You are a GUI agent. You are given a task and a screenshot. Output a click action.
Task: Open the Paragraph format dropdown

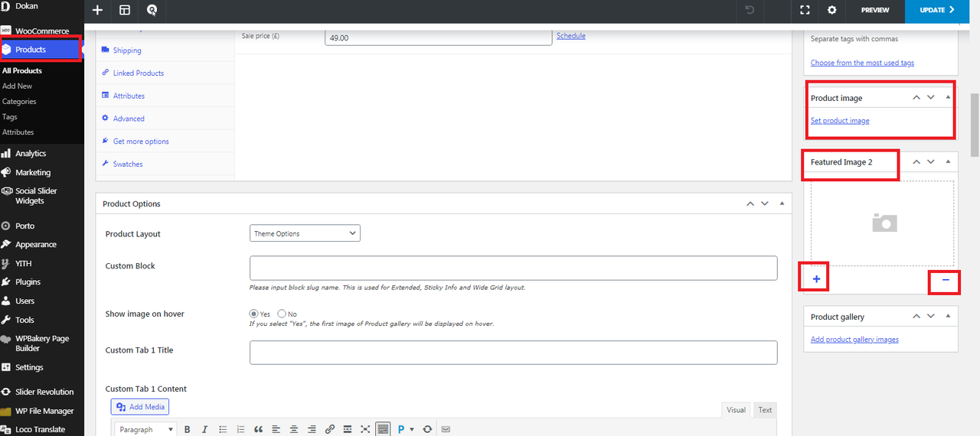145,429
